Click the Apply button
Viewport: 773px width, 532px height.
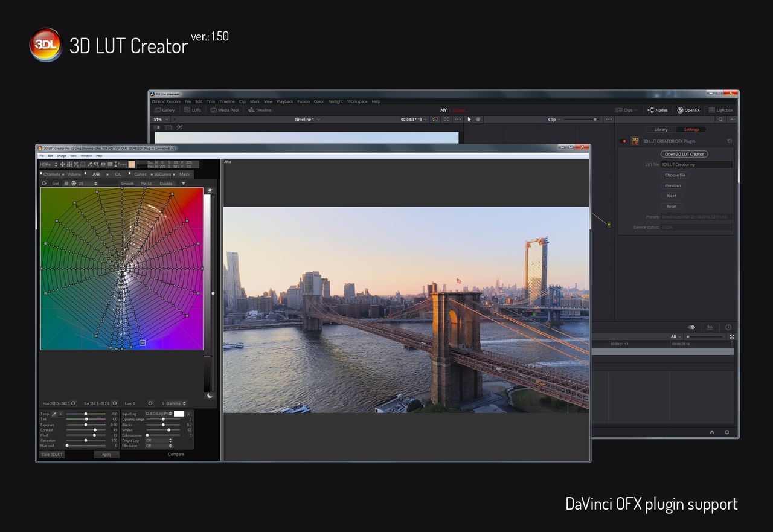pyautogui.click(x=107, y=454)
